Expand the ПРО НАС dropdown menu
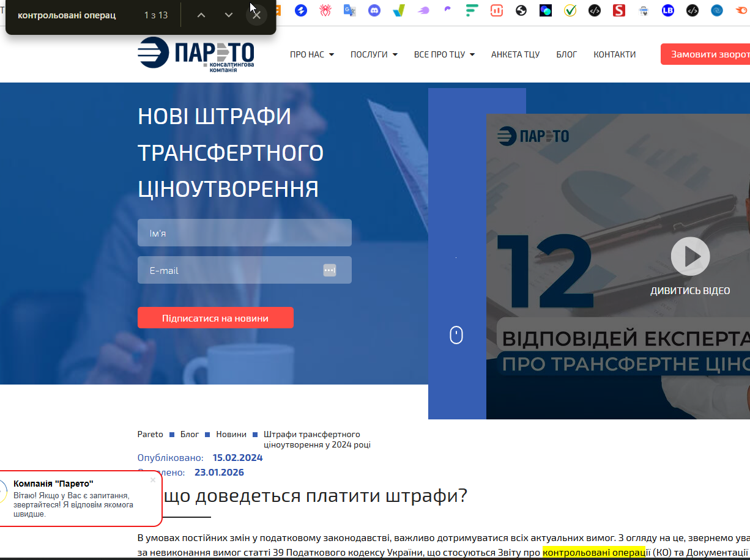 point(312,54)
